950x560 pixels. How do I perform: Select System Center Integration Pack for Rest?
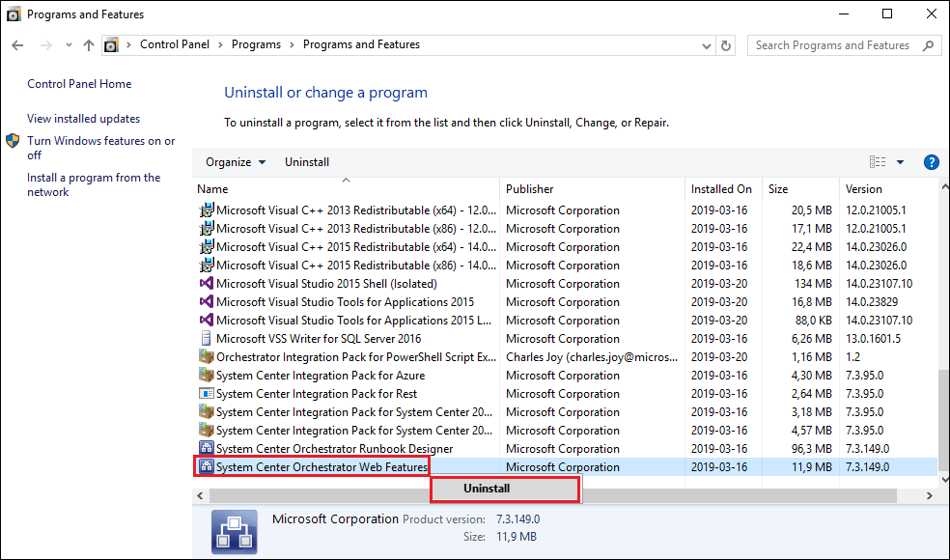click(x=317, y=394)
